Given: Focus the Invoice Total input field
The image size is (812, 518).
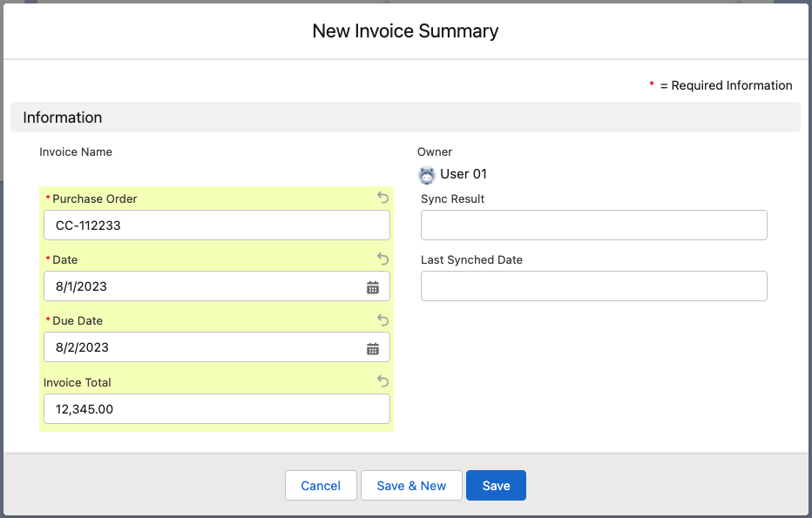Looking at the screenshot, I should click(x=217, y=409).
